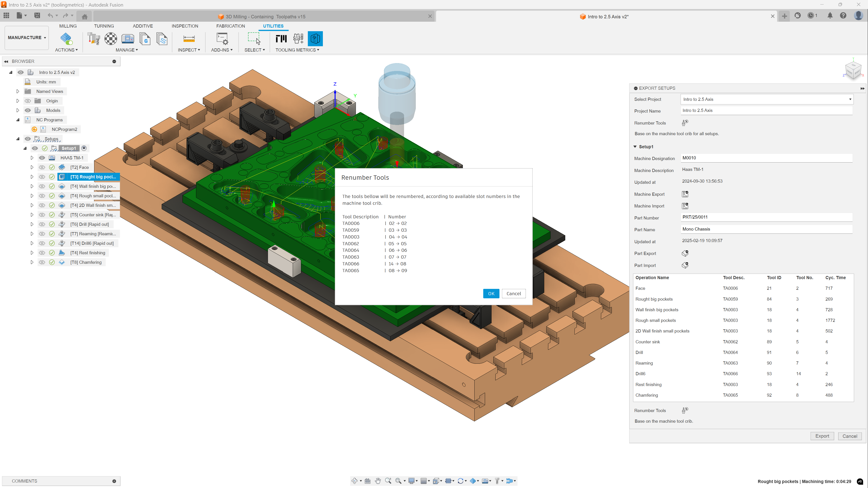Open the MANUFACTURE workspace dropdown
The image size is (868, 488).
click(27, 38)
